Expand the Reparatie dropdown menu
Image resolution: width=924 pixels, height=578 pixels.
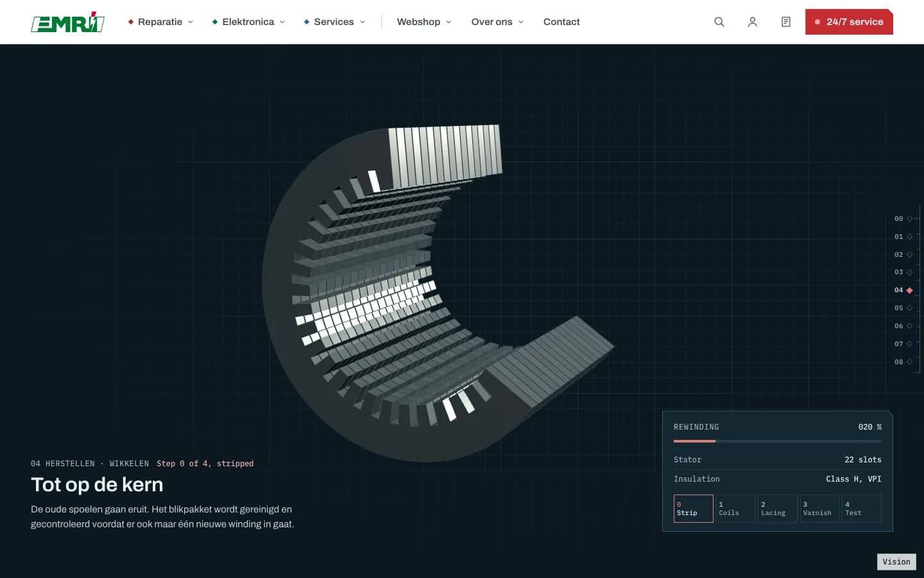tap(160, 22)
